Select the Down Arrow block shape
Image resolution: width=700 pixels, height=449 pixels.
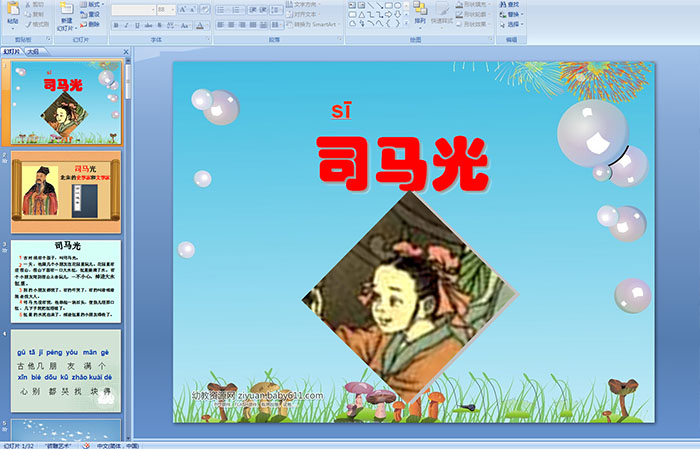click(398, 15)
